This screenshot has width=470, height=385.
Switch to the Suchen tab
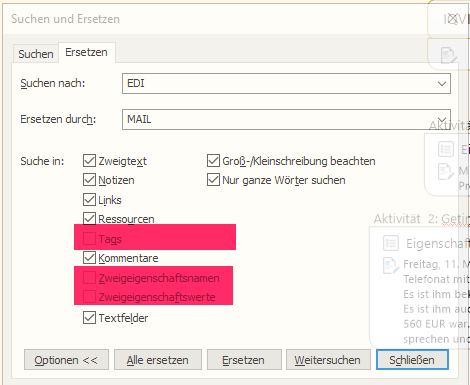pos(36,54)
